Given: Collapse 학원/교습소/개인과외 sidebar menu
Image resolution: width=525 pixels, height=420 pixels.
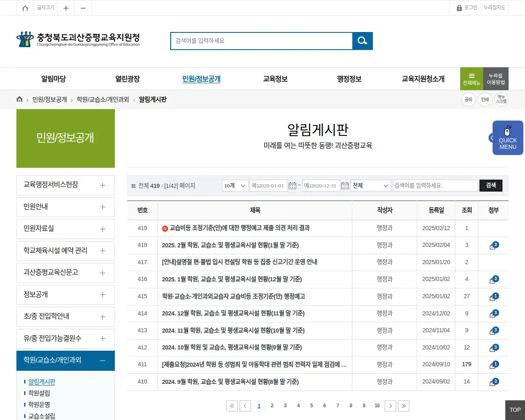Looking at the screenshot, I should point(66,361).
